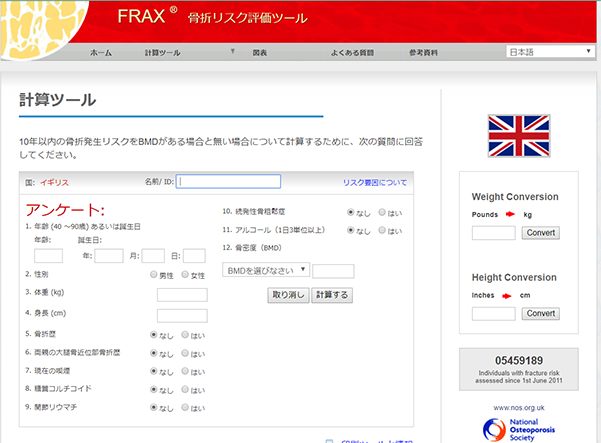601x443 pixels.
Task: Click the 取り消し button
Action: click(288, 295)
